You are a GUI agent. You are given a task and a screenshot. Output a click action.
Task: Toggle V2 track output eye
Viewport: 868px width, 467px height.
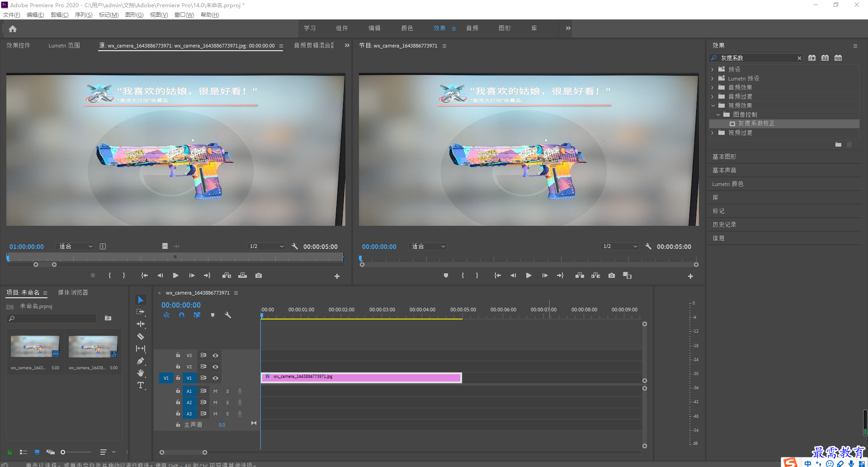(x=216, y=367)
